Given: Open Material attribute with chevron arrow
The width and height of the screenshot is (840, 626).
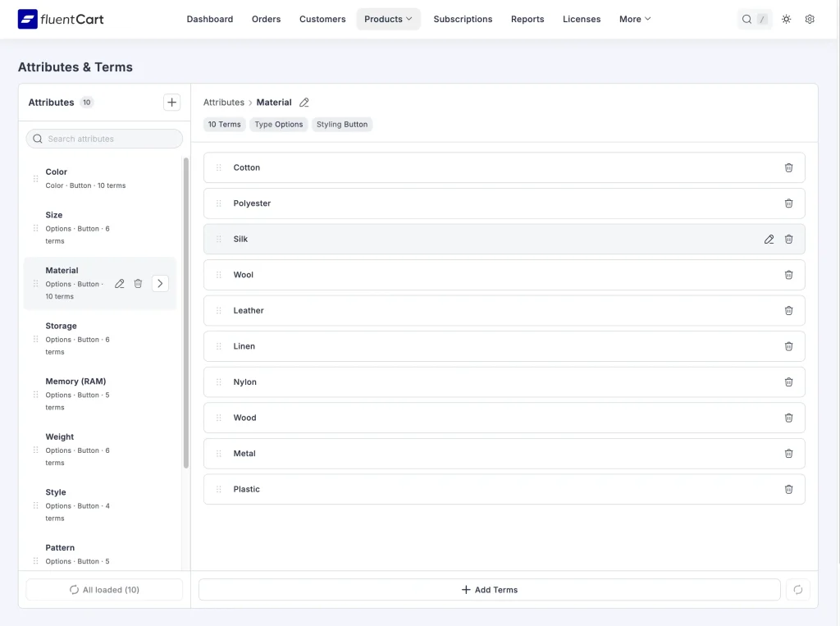Looking at the screenshot, I should tap(160, 284).
